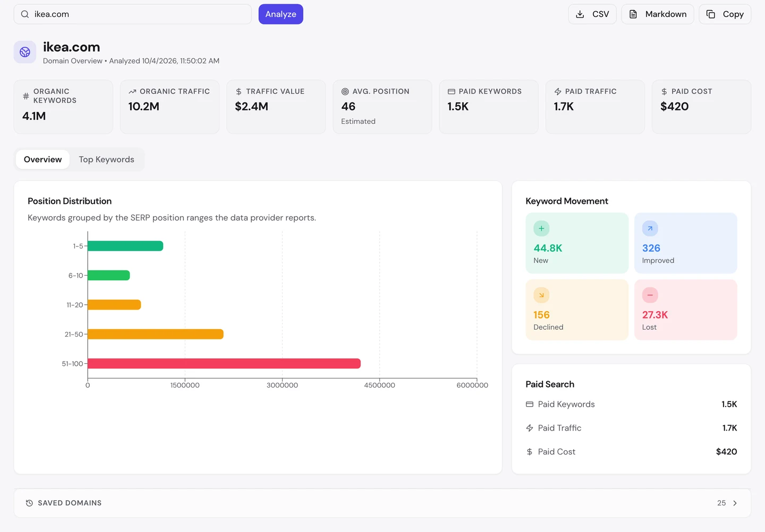This screenshot has height=532, width=765.
Task: Click the orange 21-50 position bar
Action: (x=156, y=334)
